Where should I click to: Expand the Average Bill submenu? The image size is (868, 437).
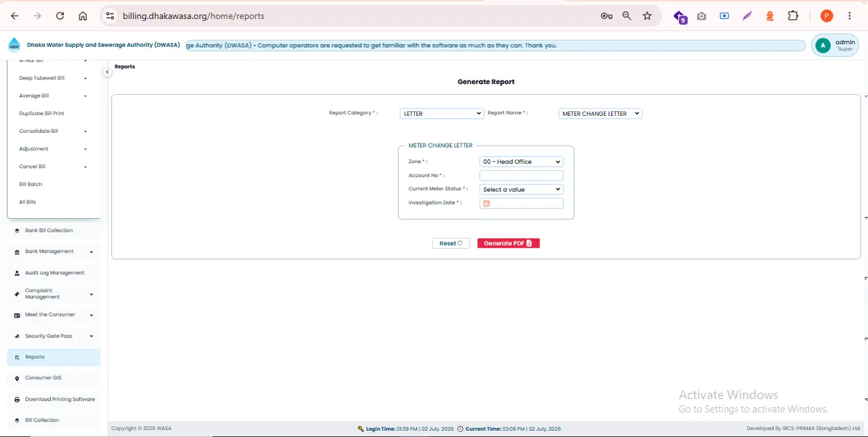click(x=53, y=96)
